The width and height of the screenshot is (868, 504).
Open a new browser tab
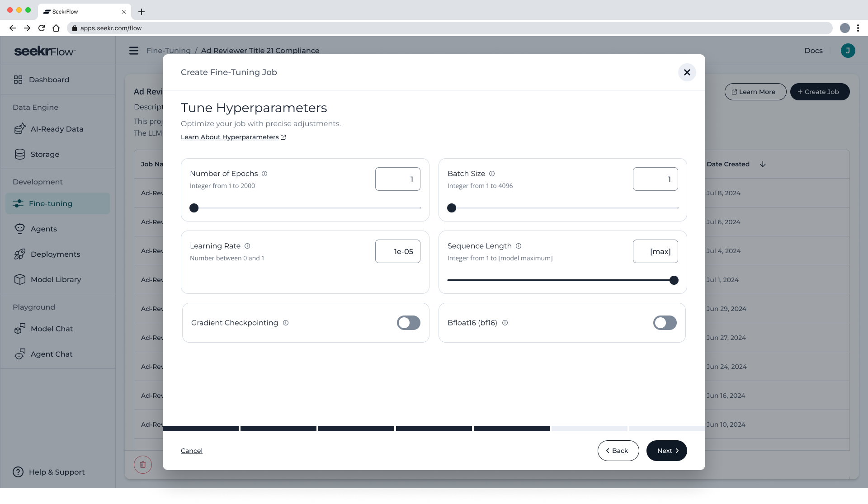coord(142,12)
